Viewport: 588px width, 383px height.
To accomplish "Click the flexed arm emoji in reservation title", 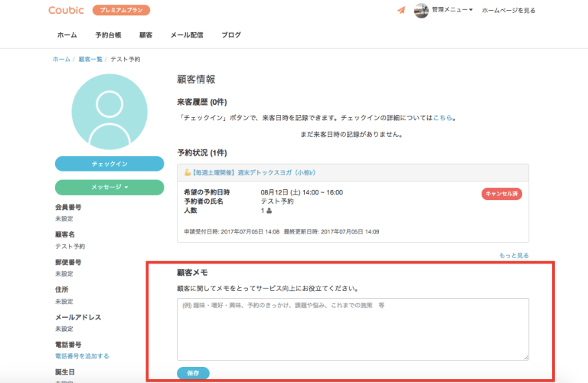I will tap(187, 172).
